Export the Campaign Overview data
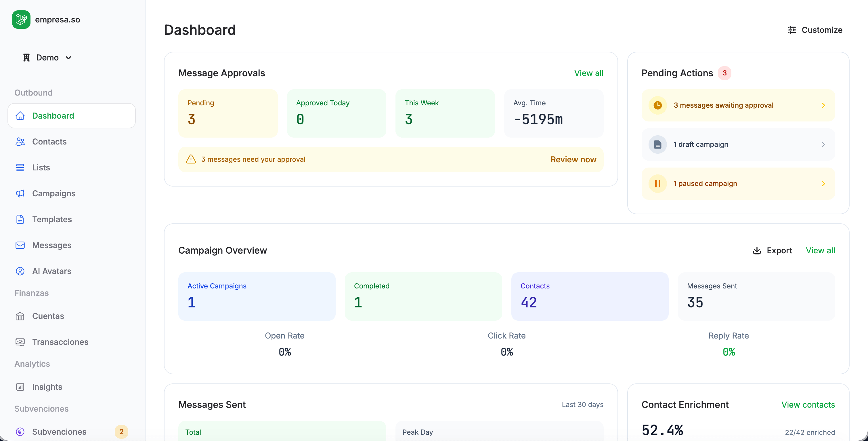Viewport: 868px width, 441px height. click(772, 250)
